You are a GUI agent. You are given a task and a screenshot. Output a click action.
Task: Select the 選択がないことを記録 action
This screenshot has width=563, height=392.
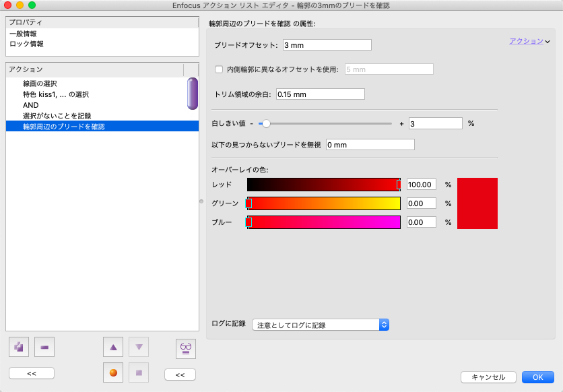click(57, 116)
